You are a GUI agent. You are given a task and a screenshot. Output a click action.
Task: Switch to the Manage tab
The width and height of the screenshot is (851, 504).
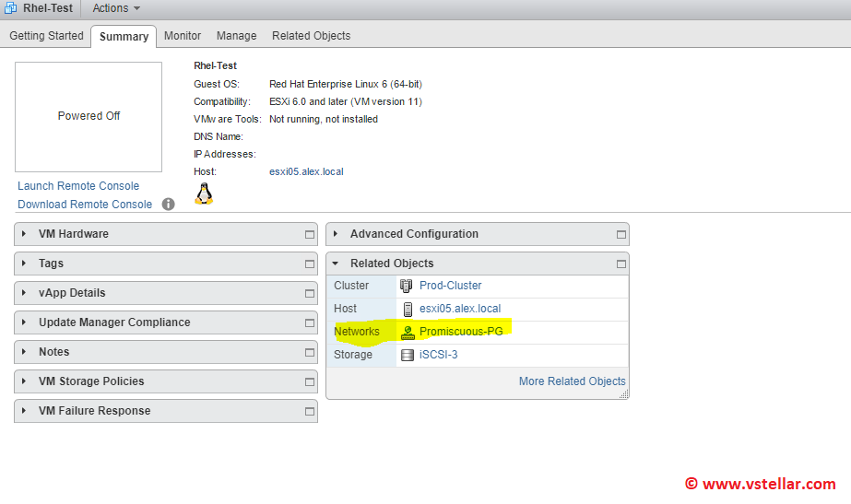coord(236,36)
